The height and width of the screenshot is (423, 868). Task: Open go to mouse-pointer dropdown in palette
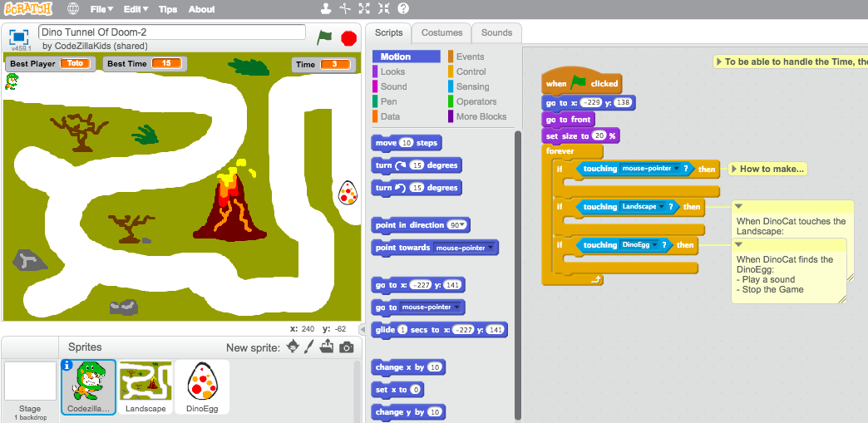click(456, 307)
